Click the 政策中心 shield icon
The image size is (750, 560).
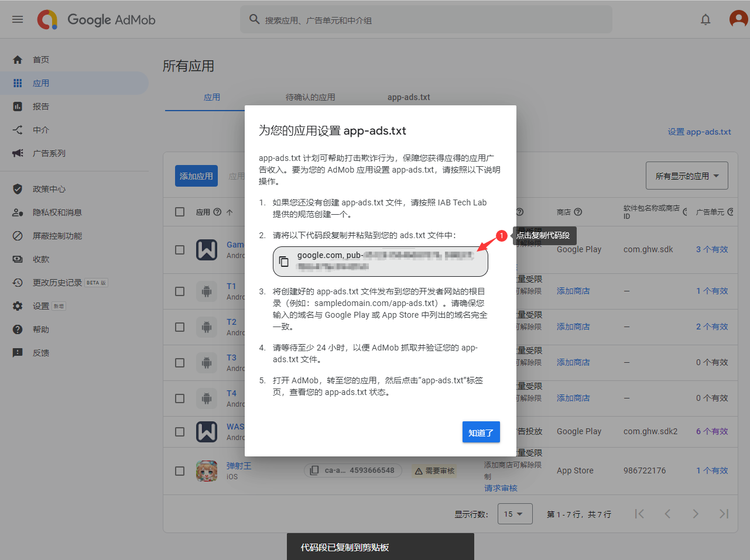pyautogui.click(x=18, y=189)
